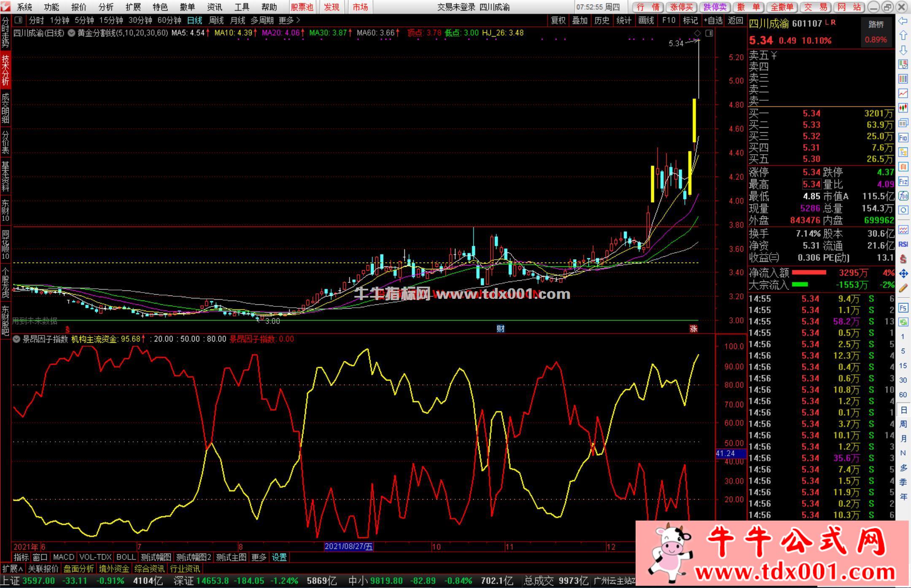Open the 分时走势 left sidebar tab
This screenshot has height=588, width=911.
5,32
